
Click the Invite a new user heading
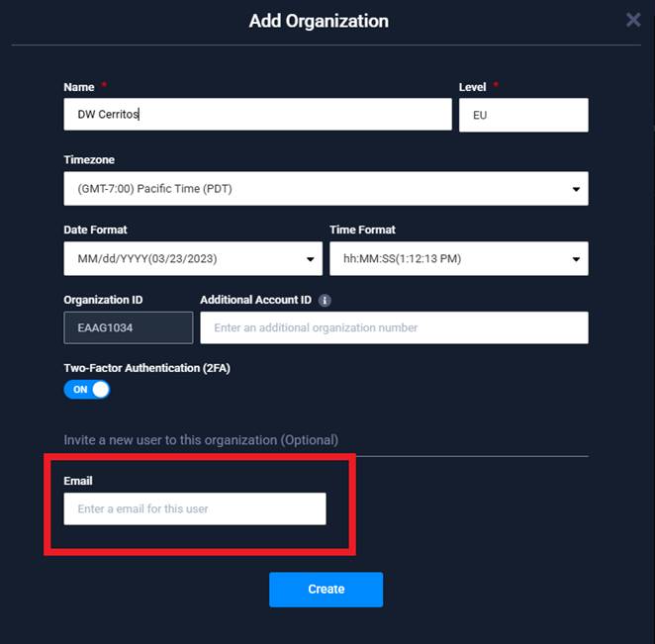coord(201,440)
